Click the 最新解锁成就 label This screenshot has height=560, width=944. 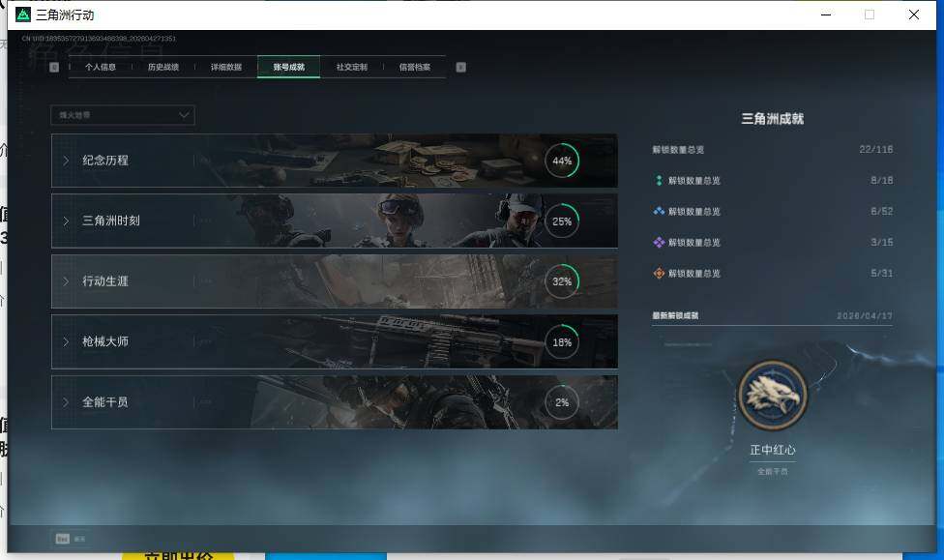tap(675, 315)
